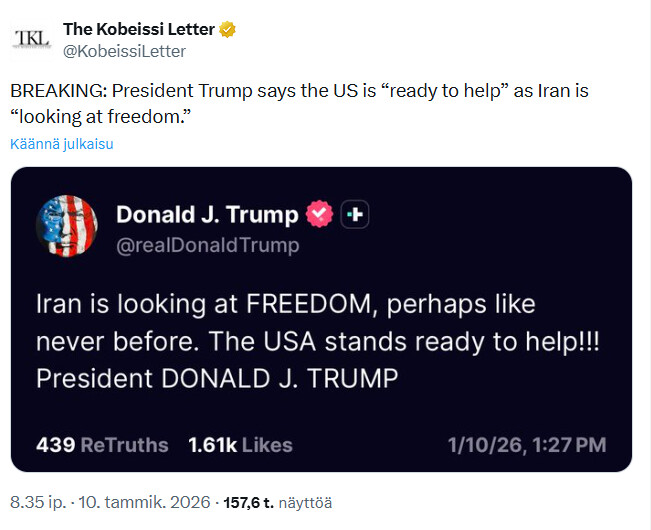Click the 1.61k Likes count
This screenshot has height=530, width=651.
tap(240, 444)
